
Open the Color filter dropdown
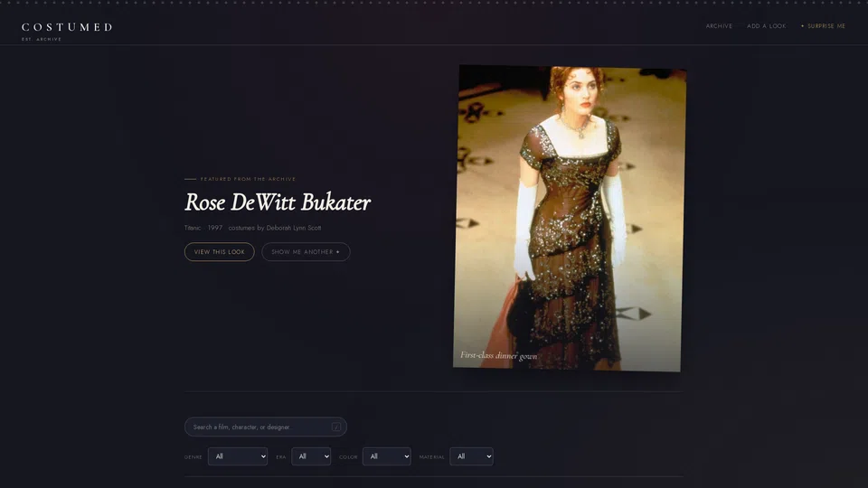386,456
